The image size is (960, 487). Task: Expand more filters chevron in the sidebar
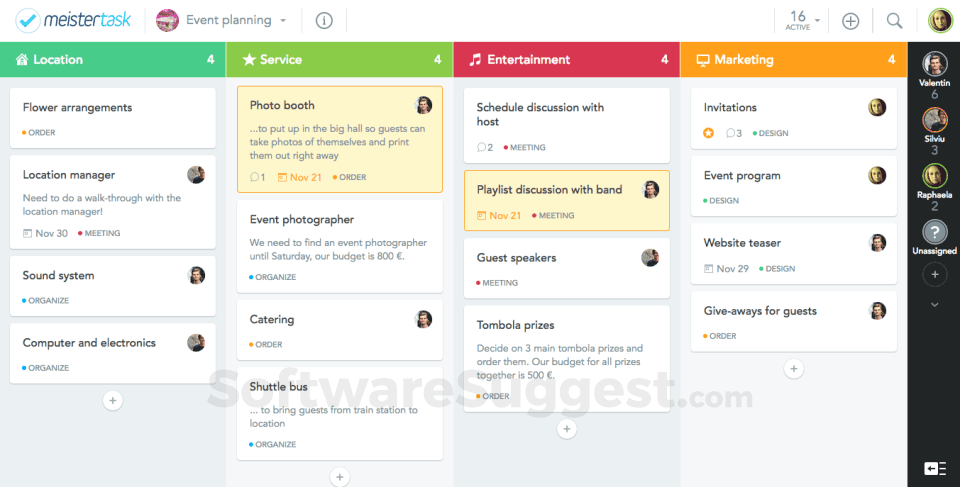934,304
